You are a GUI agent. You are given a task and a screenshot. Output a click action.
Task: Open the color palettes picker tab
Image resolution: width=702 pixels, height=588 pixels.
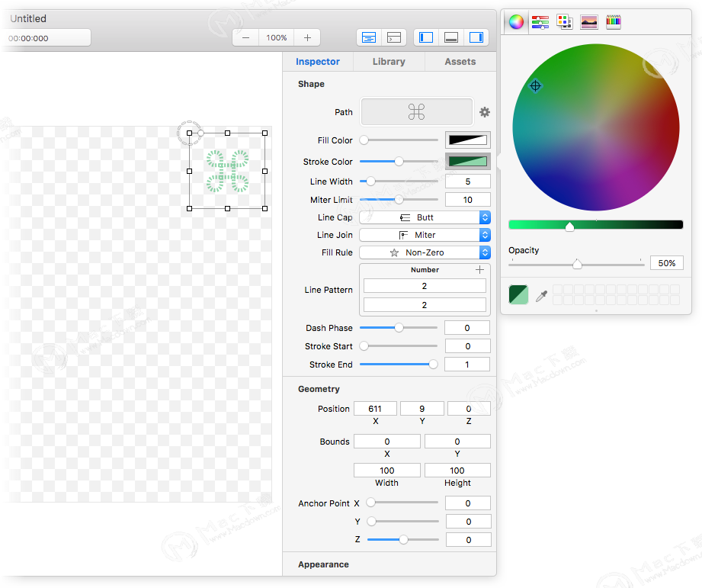[565, 21]
